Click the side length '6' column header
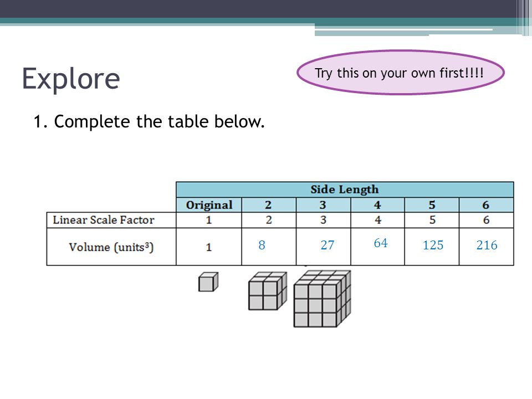The image size is (532, 399). [486, 205]
